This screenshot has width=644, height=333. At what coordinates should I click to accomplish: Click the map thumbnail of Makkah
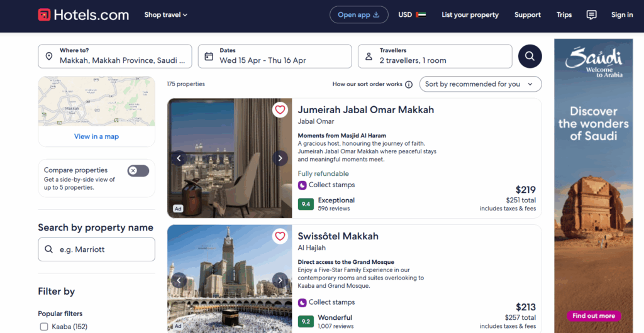point(96,101)
